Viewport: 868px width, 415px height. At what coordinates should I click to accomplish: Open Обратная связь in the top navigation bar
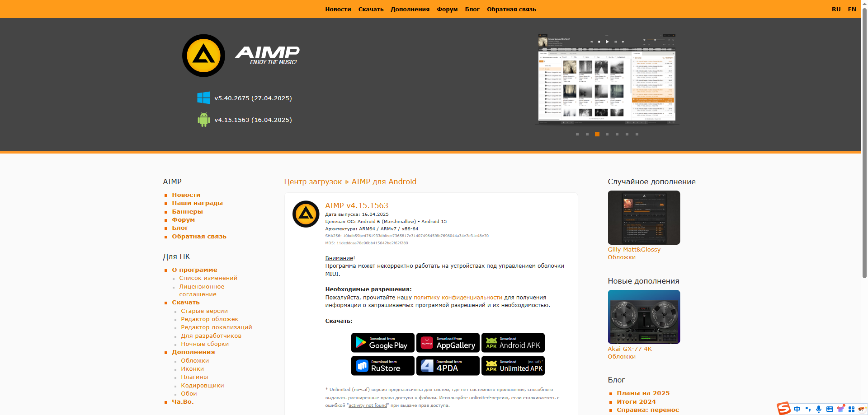(511, 9)
